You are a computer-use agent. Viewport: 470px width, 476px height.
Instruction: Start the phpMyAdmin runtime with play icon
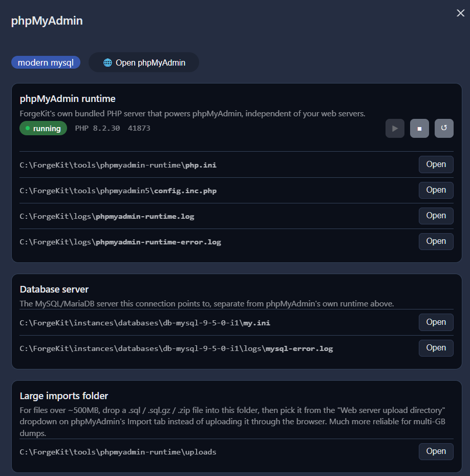pyautogui.click(x=395, y=129)
